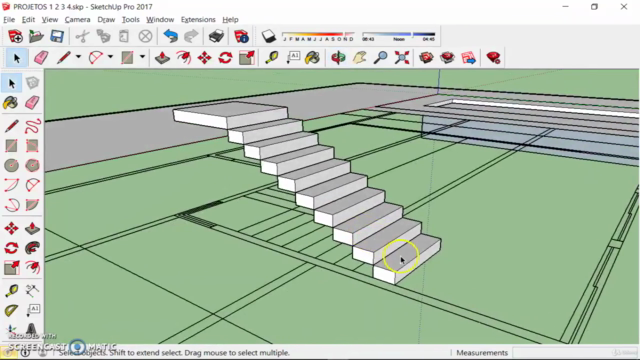Open the Edit menu
The height and width of the screenshot is (360, 640).
28,20
